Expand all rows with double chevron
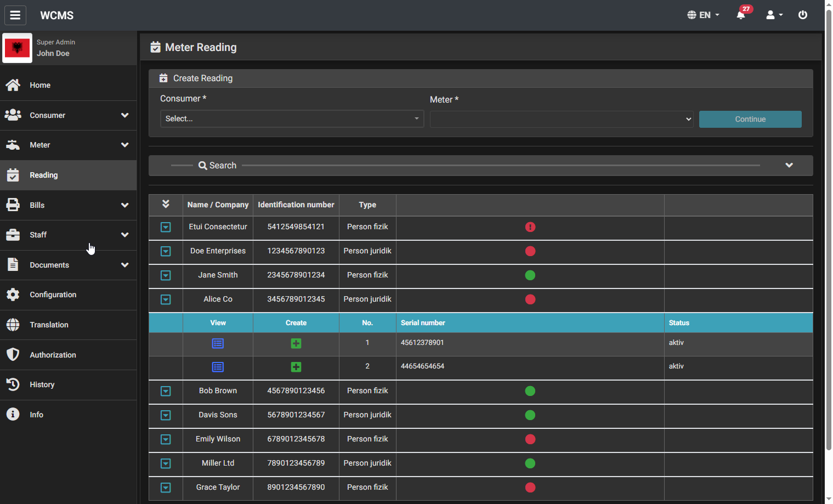The width and height of the screenshot is (833, 504). coord(166,205)
